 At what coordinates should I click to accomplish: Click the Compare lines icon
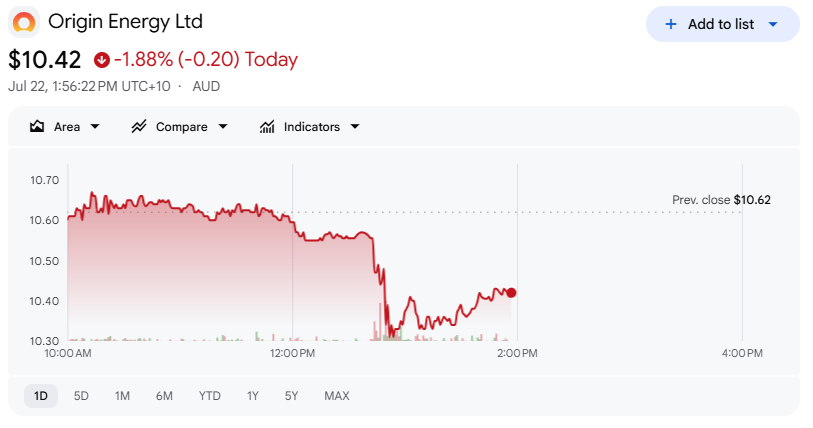click(139, 127)
